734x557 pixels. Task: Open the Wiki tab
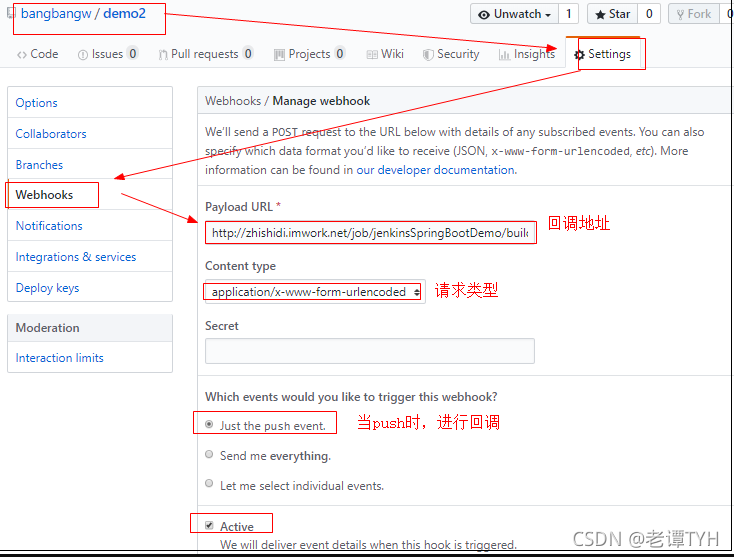click(385, 54)
